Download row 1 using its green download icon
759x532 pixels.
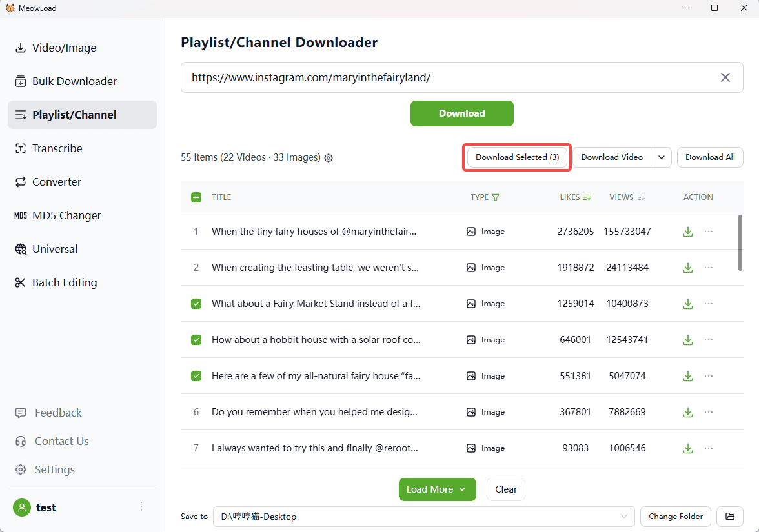[688, 232]
